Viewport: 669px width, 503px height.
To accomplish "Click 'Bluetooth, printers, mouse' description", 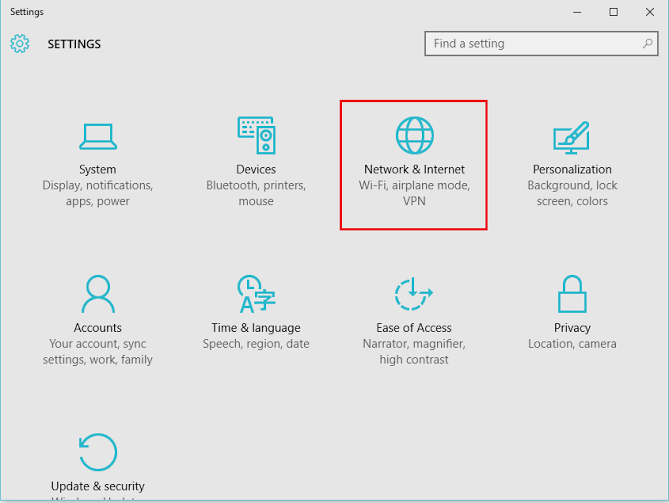I will [256, 193].
